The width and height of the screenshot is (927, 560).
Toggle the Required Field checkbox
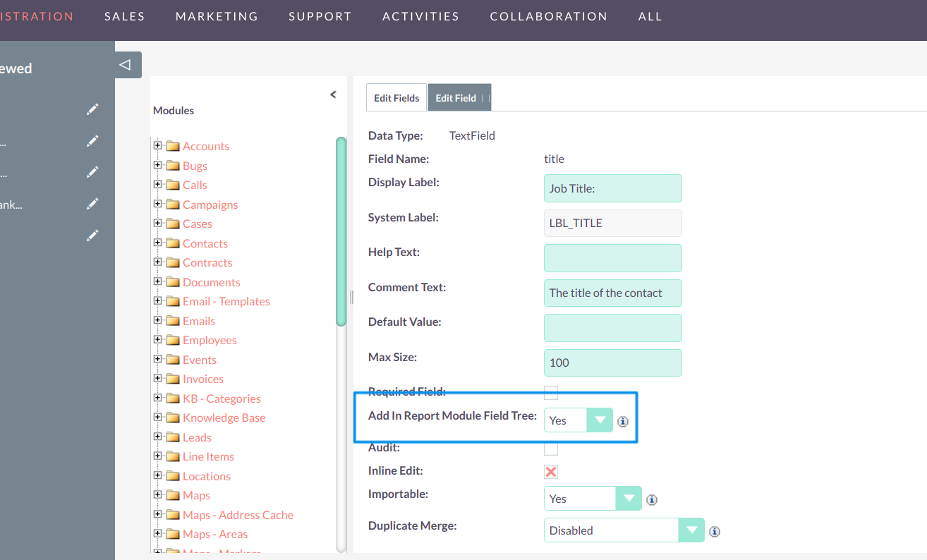tap(551, 392)
